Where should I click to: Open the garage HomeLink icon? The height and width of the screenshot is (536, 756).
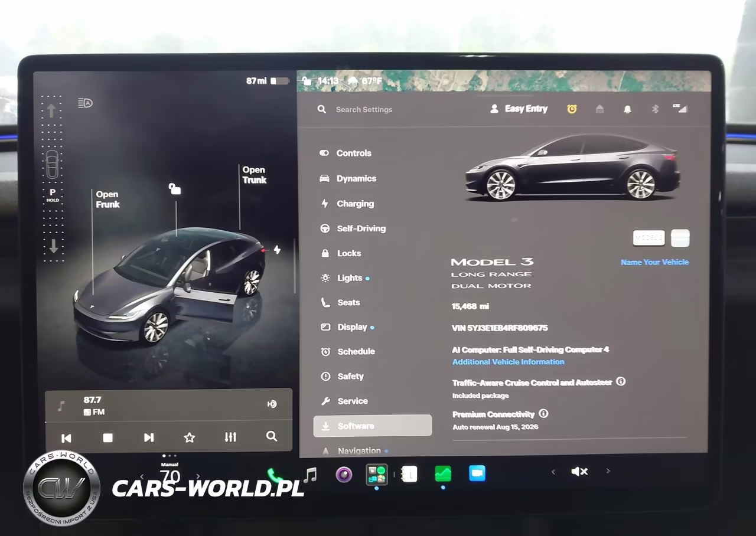pos(599,109)
